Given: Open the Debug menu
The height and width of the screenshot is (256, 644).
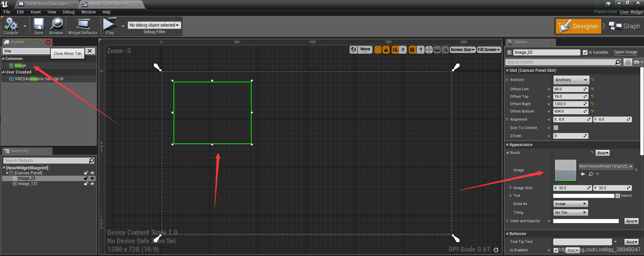Looking at the screenshot, I should coord(69,12).
